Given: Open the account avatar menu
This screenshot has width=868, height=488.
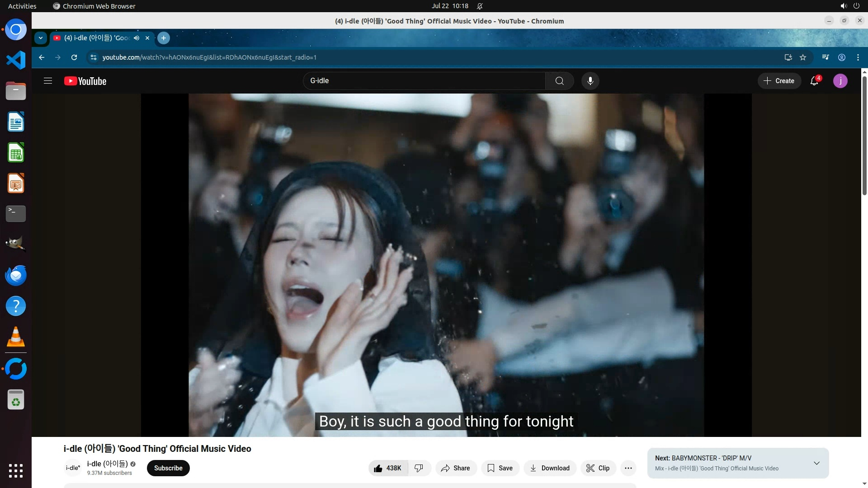Looking at the screenshot, I should 840,81.
